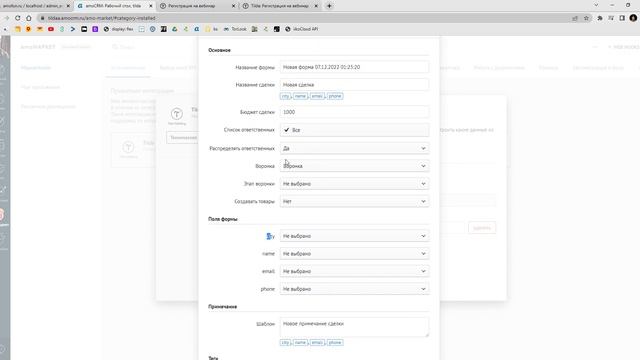Open Chrome tab search chevron
The height and width of the screenshot is (360, 640).
(596, 5)
